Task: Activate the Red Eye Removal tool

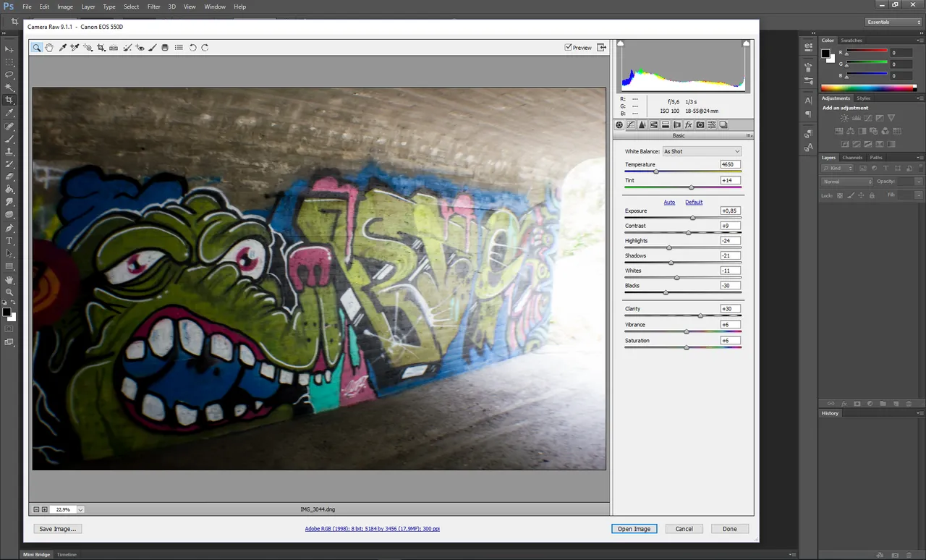Action: (x=140, y=48)
